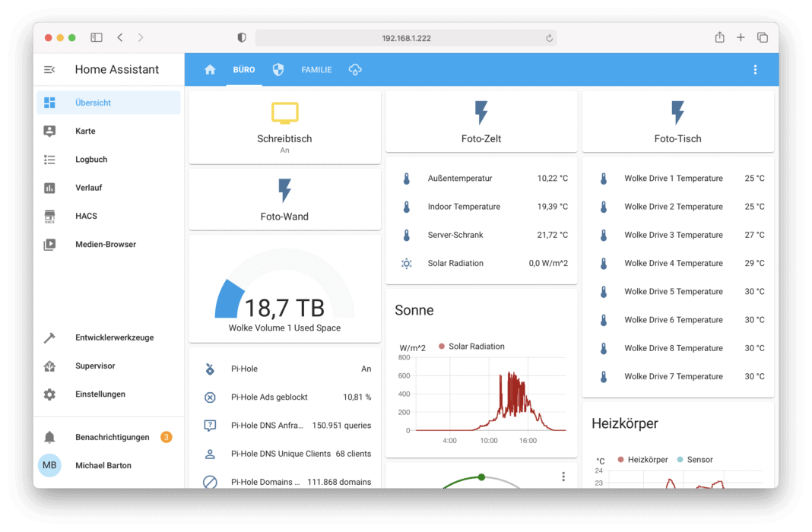Click the Wolke Drive 7 Temperature icon
This screenshot has width=812, height=532.
click(604, 377)
